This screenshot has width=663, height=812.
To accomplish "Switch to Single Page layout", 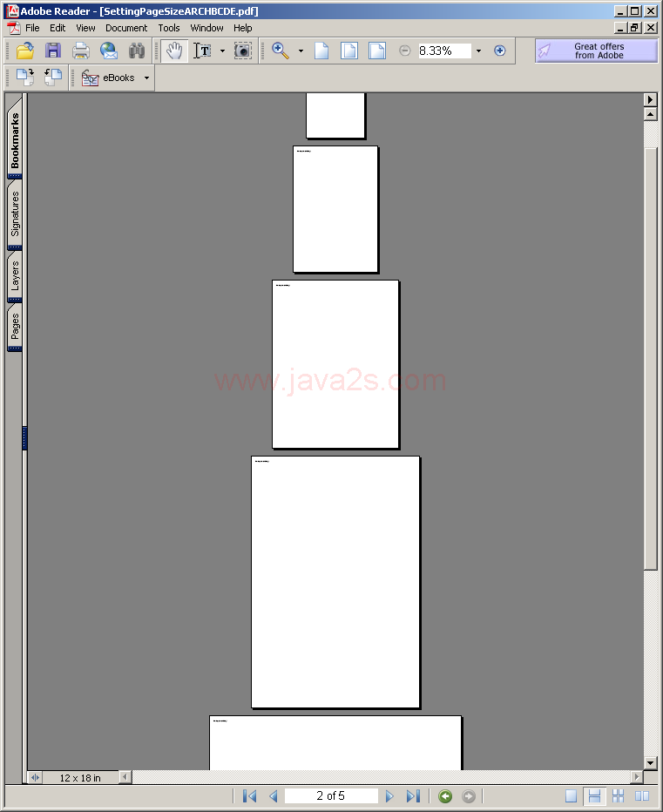I will point(571,796).
